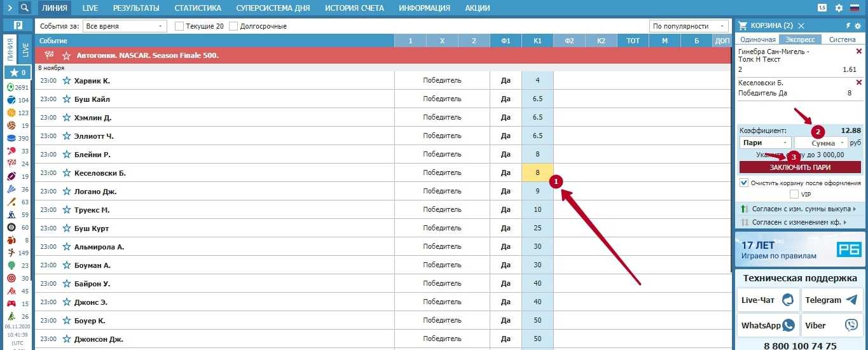Viewport: 868px width, 350px height.
Task: Toggle the Долгосрочные checkbox
Action: click(x=233, y=26)
